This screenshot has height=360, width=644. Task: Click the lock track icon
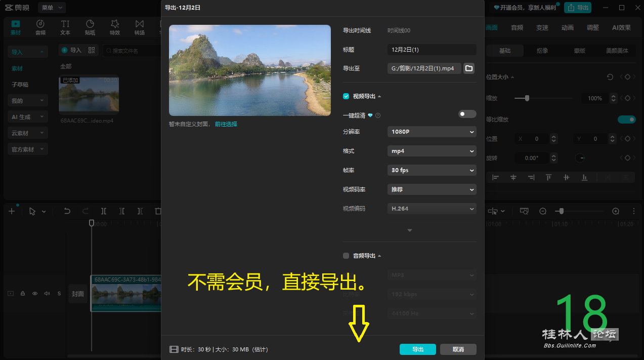23,293
